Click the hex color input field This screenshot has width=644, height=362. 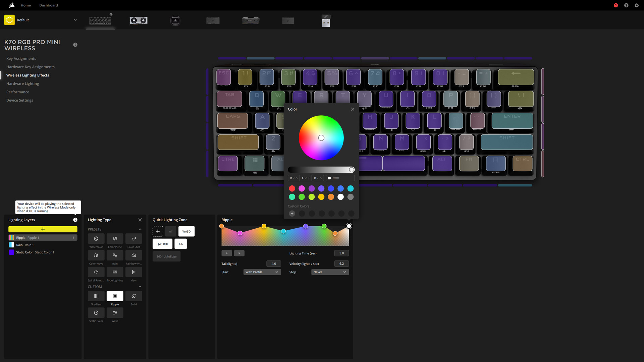tap(340, 178)
